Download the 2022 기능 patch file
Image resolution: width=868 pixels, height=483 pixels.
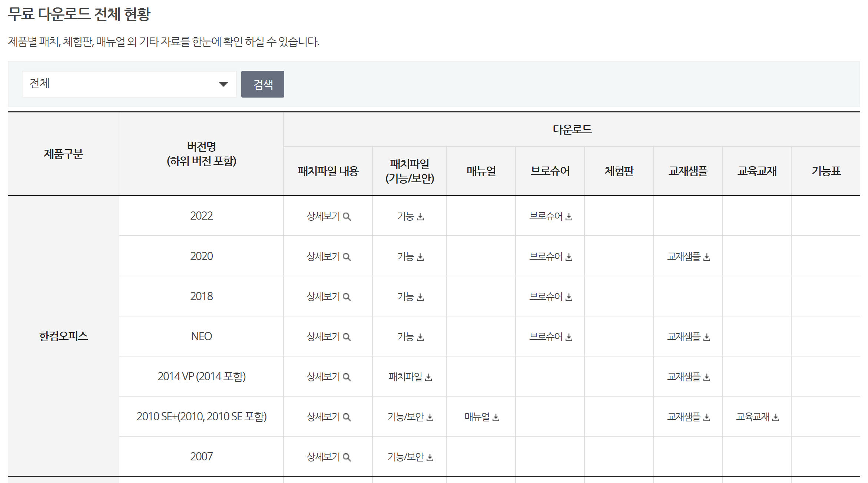pyautogui.click(x=410, y=216)
